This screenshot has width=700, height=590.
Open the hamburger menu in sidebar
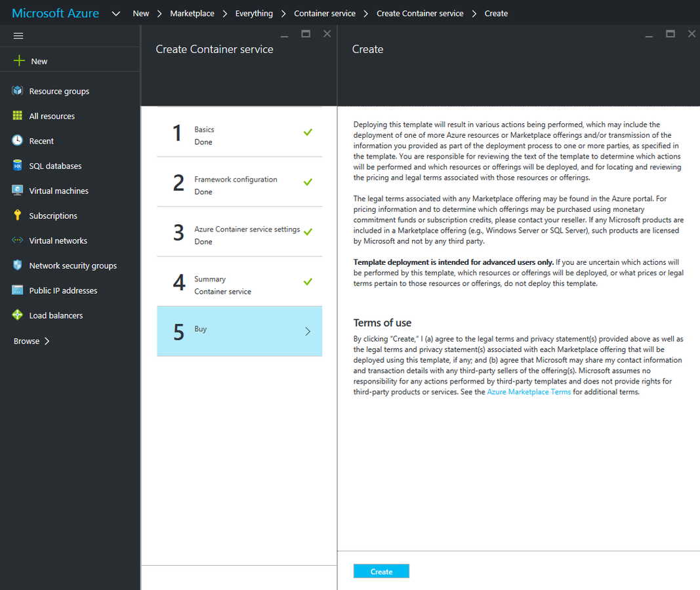(x=18, y=35)
